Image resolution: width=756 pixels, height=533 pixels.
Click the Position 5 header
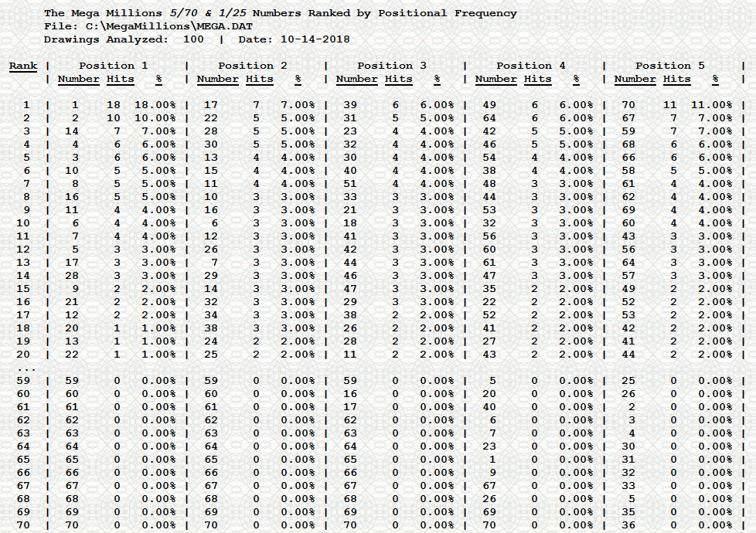pos(669,66)
